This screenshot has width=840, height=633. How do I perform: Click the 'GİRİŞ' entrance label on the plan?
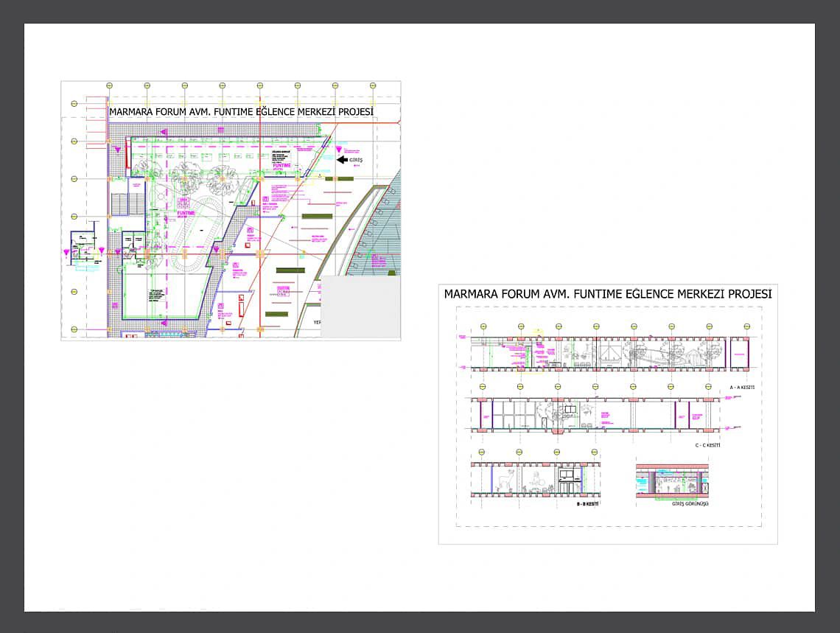point(356,160)
